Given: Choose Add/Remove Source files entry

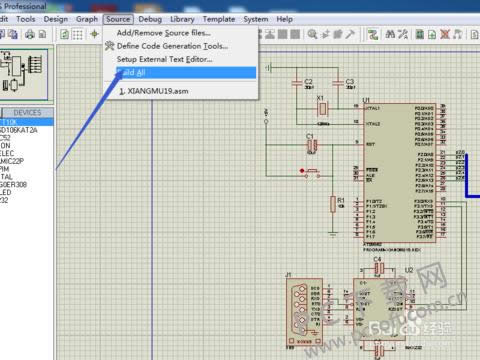Looking at the screenshot, I should (164, 33).
